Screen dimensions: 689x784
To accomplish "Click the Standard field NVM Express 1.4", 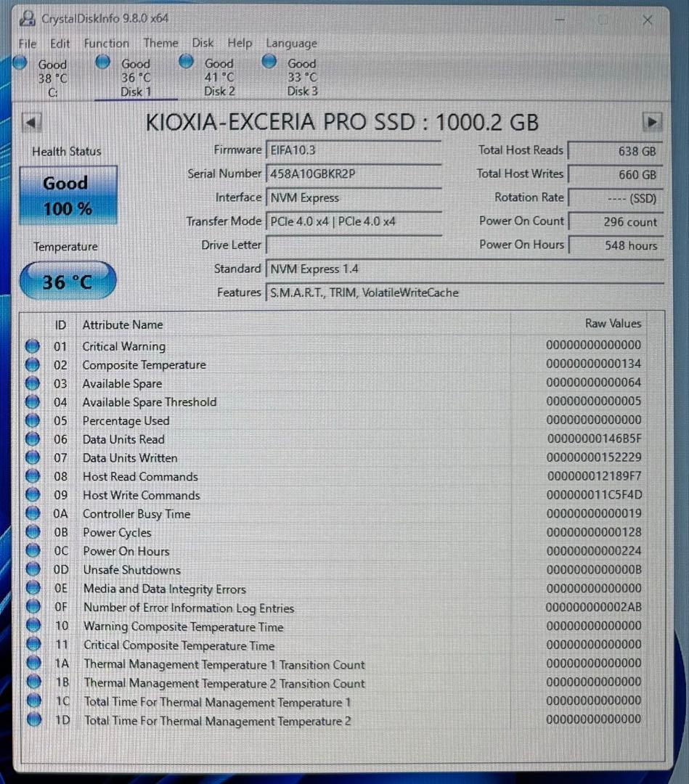I will 465,269.
